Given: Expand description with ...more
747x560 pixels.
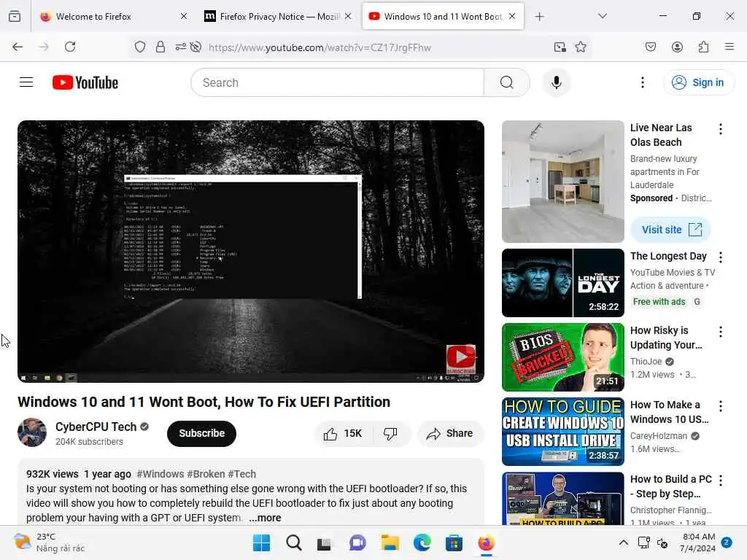Looking at the screenshot, I should tap(265, 518).
